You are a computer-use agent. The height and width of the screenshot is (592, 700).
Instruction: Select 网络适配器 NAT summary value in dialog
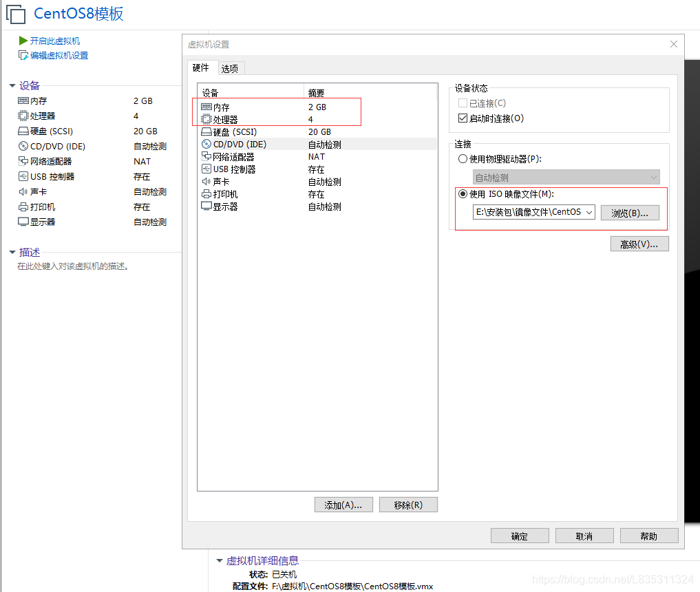point(317,157)
